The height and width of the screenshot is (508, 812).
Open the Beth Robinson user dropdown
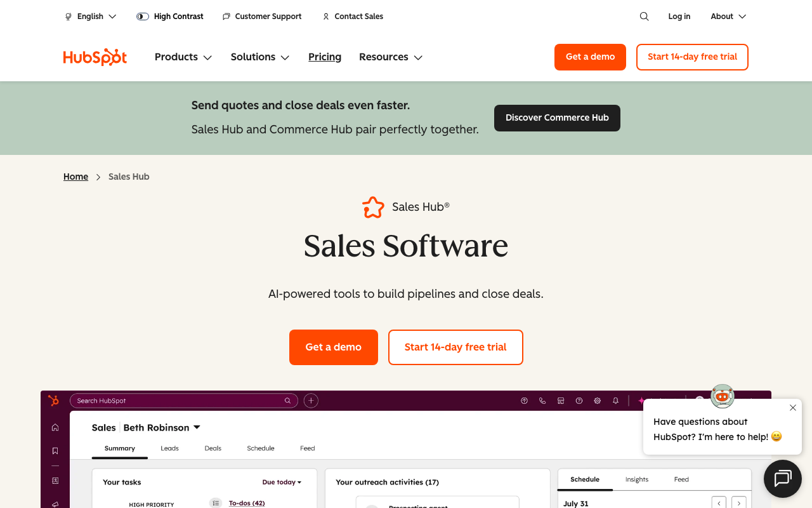coord(162,427)
